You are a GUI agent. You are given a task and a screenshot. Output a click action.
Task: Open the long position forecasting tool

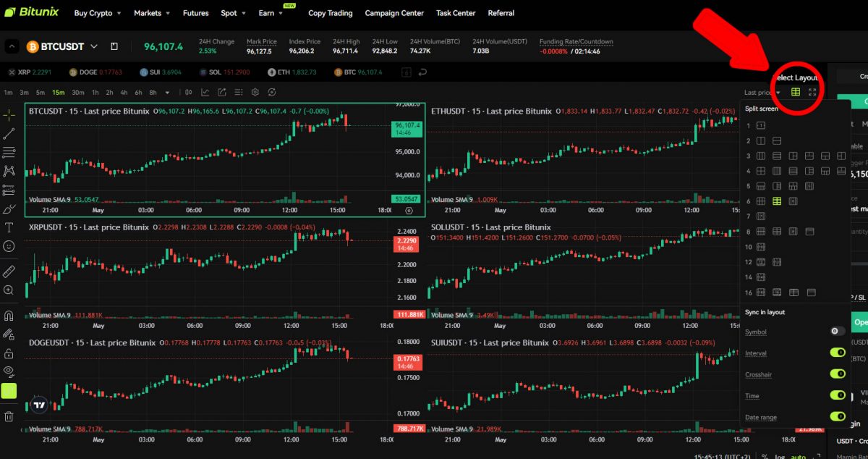click(x=9, y=190)
